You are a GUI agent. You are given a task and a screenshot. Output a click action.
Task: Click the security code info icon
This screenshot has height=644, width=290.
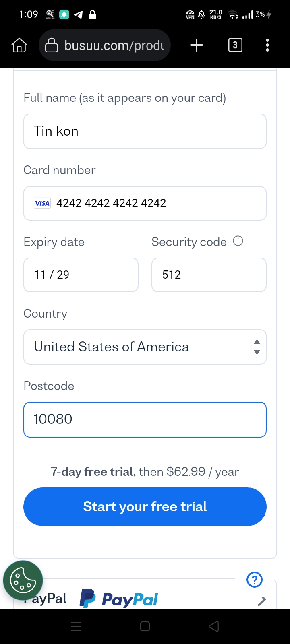(238, 241)
